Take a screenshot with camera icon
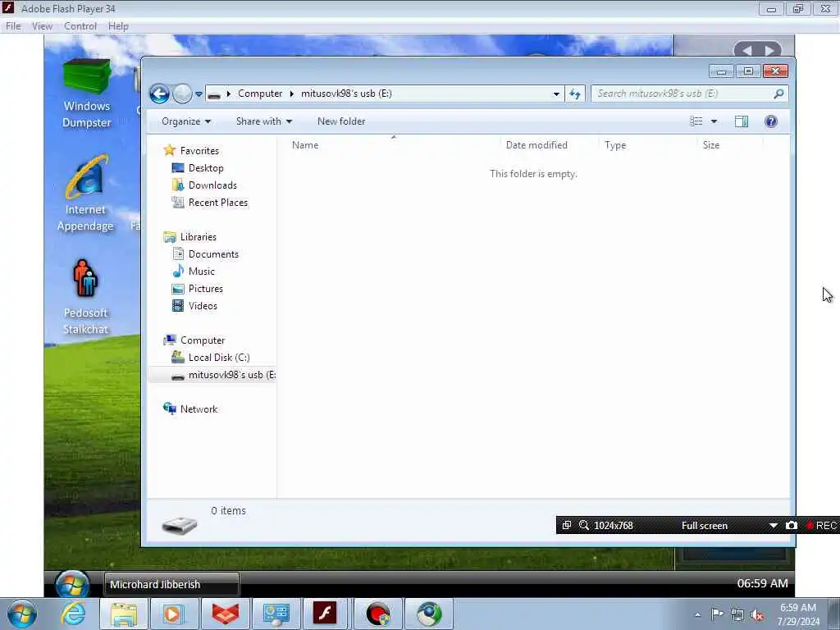 [x=792, y=526]
